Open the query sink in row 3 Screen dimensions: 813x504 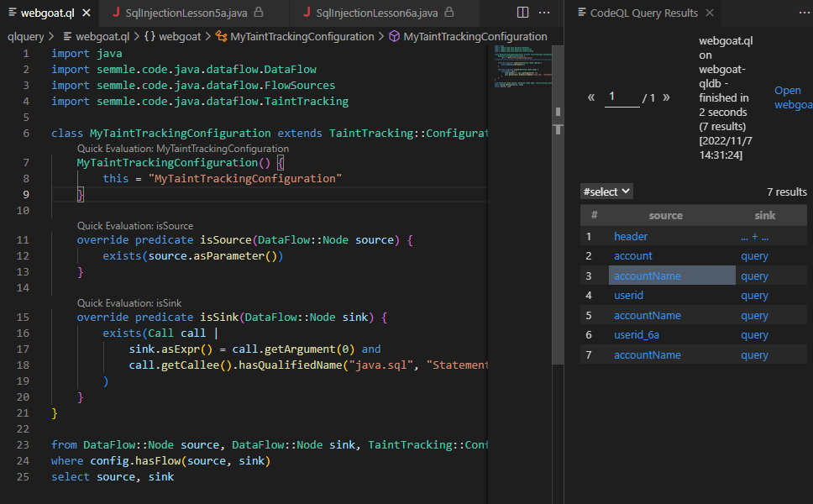coord(754,276)
